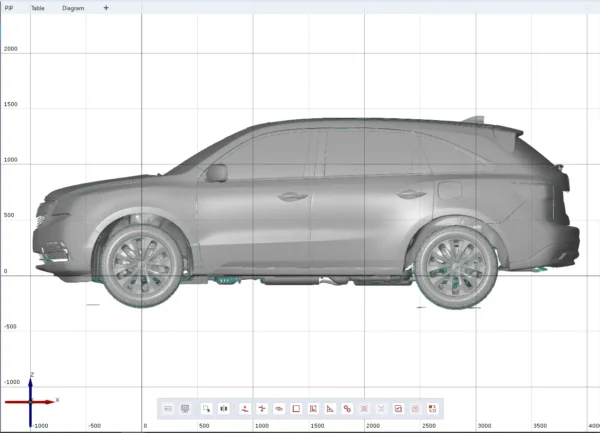
Task: Add a new tab with the plus button
Action: click(106, 8)
